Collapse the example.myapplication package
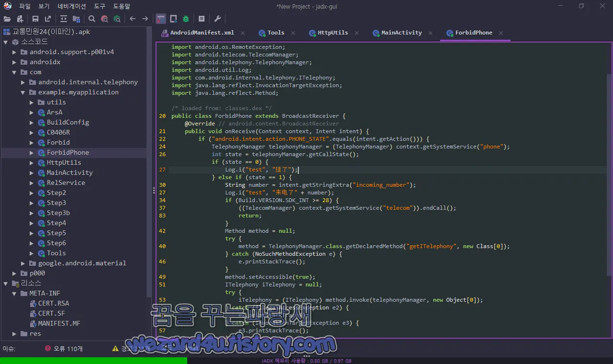The image size is (613, 364). click(23, 92)
